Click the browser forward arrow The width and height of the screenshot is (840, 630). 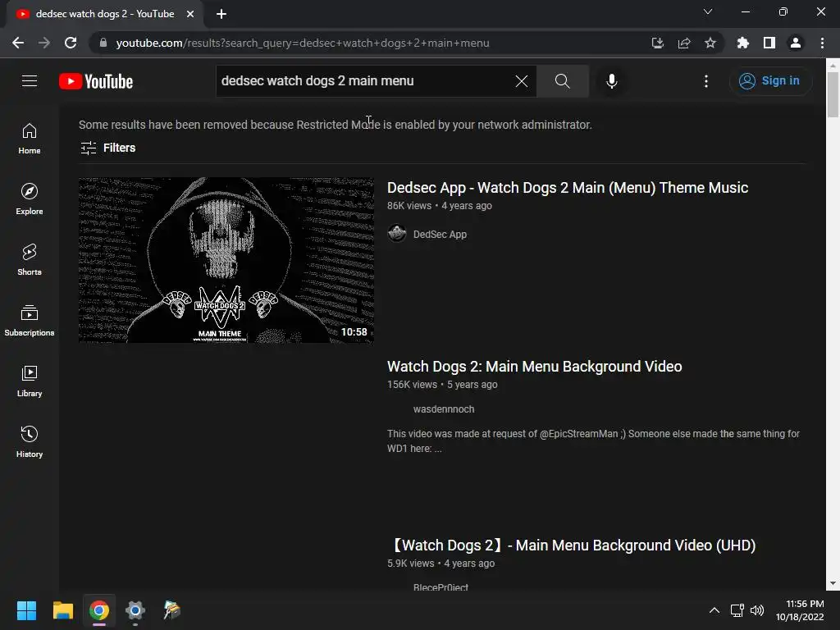(x=44, y=43)
